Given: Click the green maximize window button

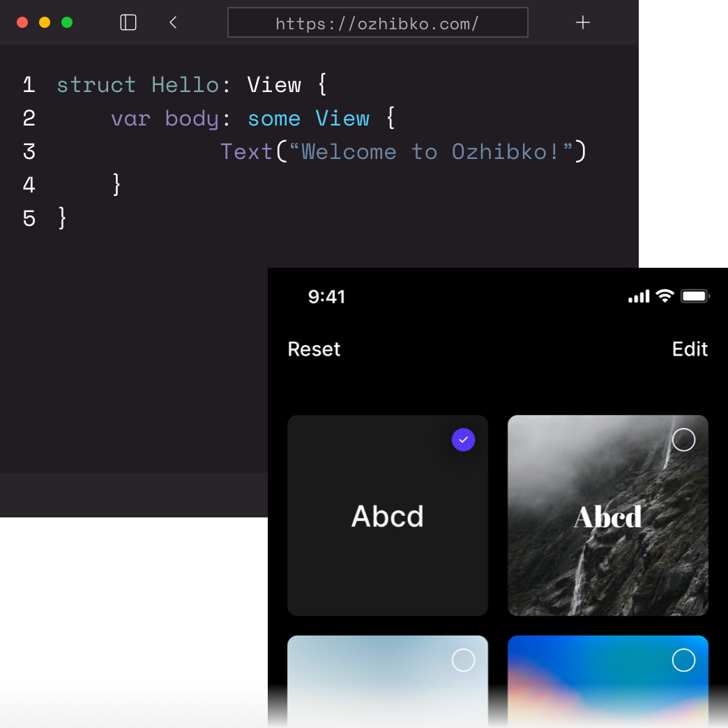Looking at the screenshot, I should pyautogui.click(x=67, y=22).
